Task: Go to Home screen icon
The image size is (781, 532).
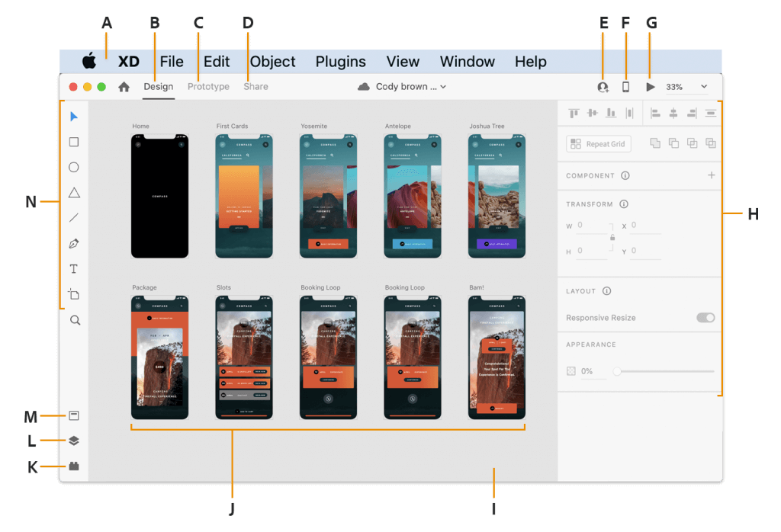Action: pyautogui.click(x=124, y=87)
